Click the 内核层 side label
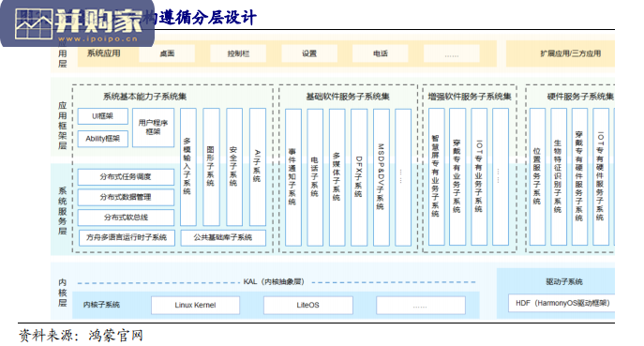Screen dimensions: 644x346 (x=62, y=293)
